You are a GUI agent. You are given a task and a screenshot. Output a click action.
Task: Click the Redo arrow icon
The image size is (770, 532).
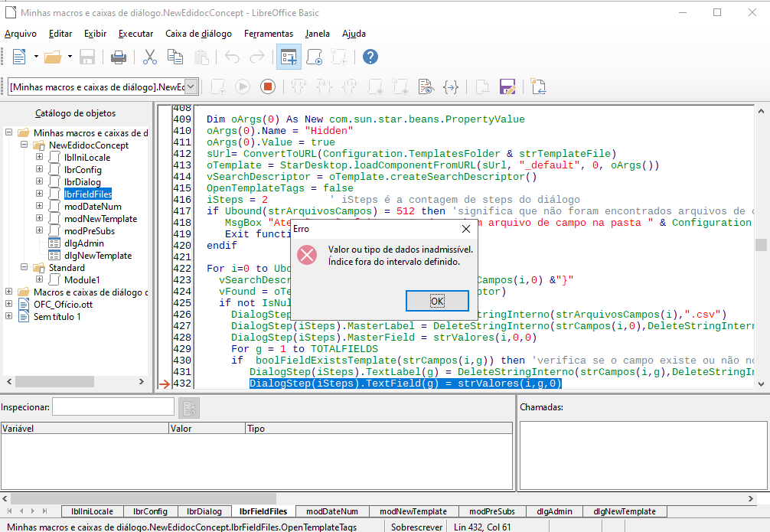tap(257, 57)
